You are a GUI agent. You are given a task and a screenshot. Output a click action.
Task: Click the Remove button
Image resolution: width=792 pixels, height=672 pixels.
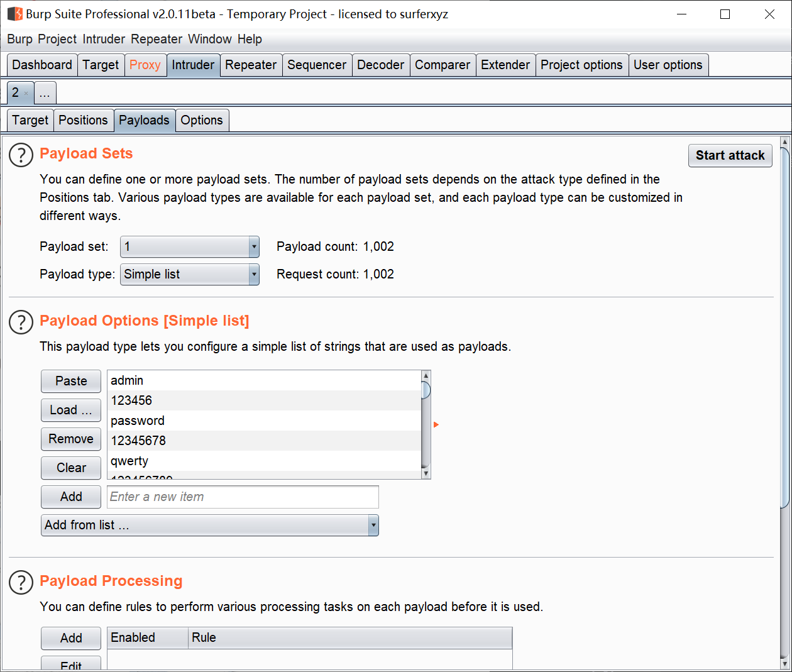71,439
